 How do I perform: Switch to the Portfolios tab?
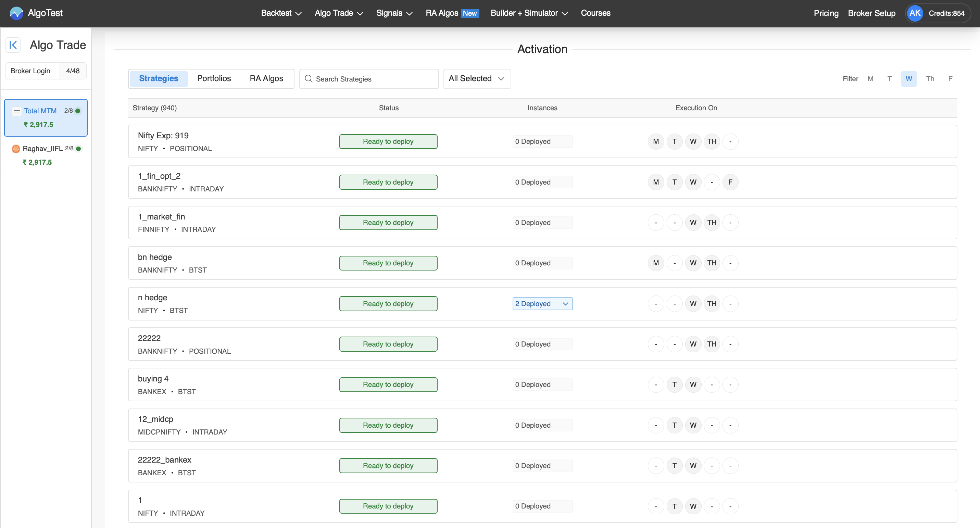point(214,79)
